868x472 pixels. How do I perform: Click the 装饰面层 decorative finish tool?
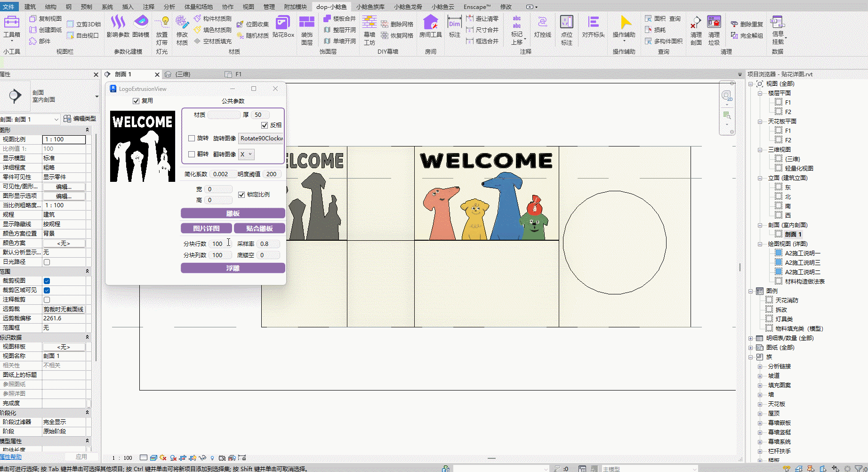pyautogui.click(x=307, y=31)
